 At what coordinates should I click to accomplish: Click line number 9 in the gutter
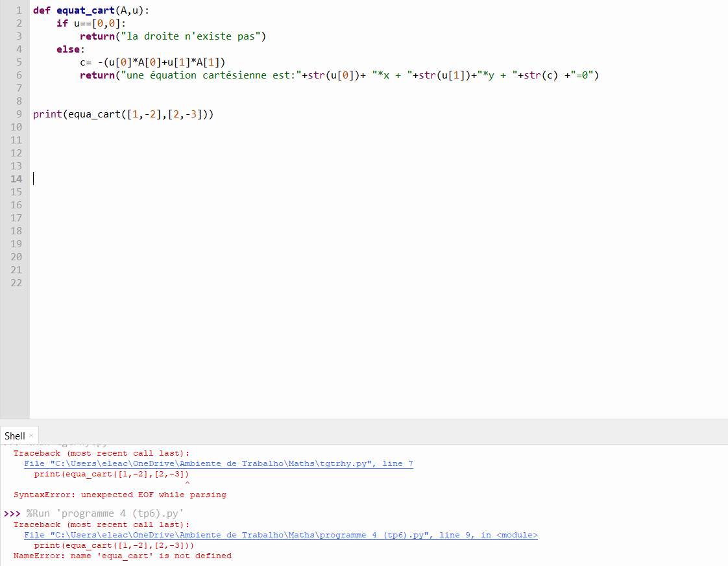[x=19, y=114]
